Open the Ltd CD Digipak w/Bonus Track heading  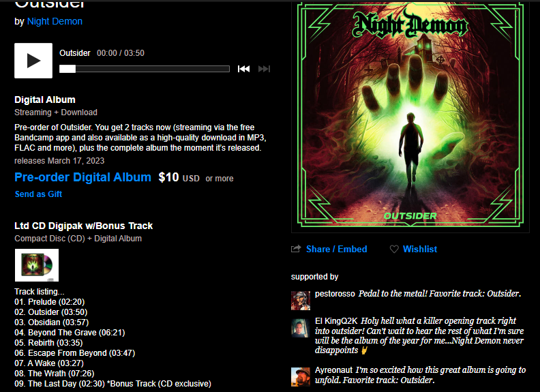[83, 226]
